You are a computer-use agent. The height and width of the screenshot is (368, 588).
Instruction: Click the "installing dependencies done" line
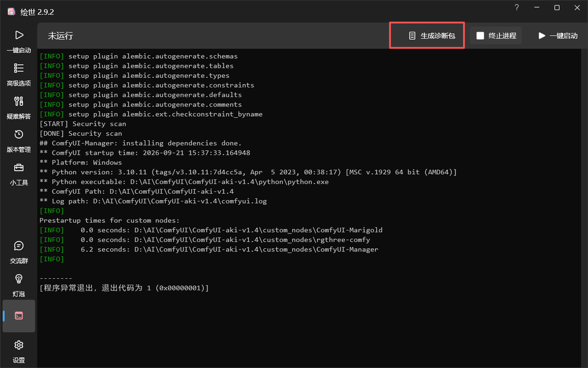(x=141, y=143)
